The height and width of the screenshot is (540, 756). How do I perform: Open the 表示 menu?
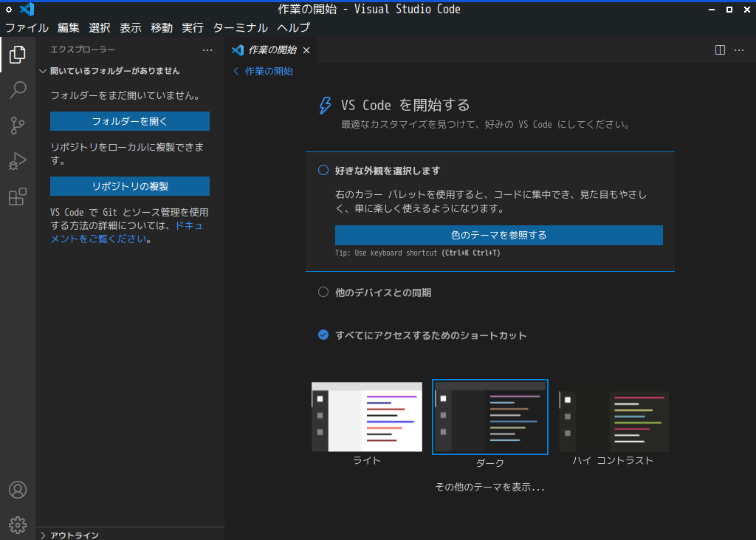[x=130, y=28]
